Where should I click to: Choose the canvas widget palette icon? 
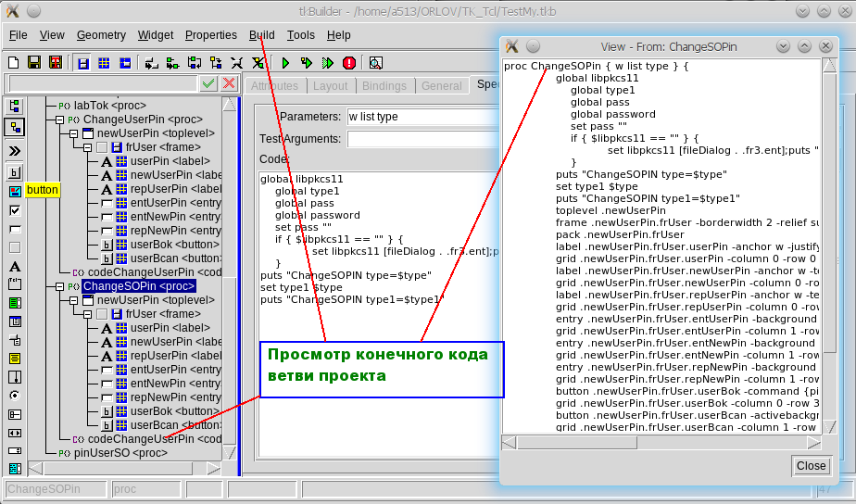[x=15, y=191]
